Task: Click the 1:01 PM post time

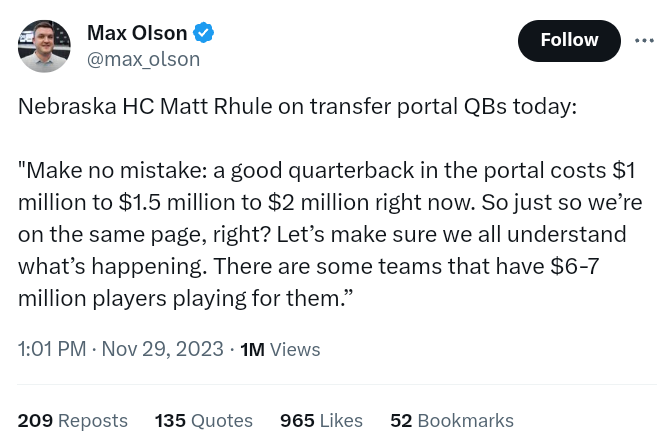Action: 50,349
